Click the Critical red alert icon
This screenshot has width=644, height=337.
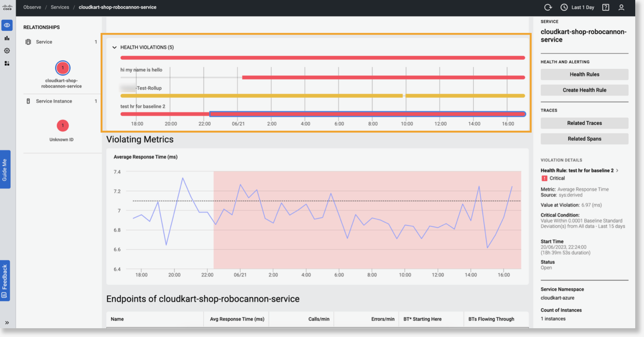pos(544,178)
